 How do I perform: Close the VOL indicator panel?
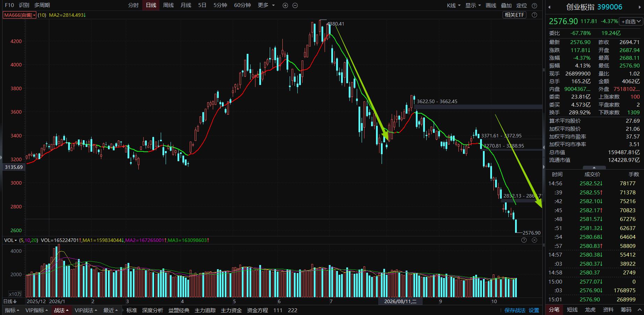[x=534, y=240]
